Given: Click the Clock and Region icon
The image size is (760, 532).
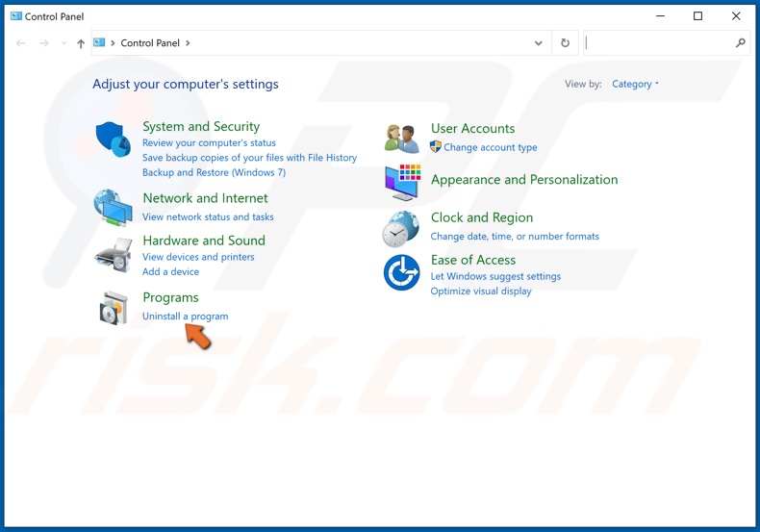Looking at the screenshot, I should click(402, 228).
